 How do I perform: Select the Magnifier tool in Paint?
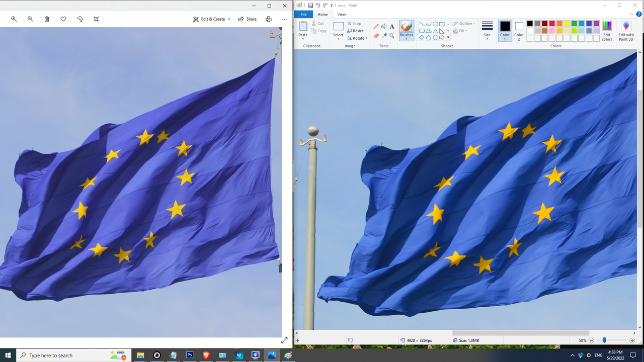pyautogui.click(x=392, y=36)
